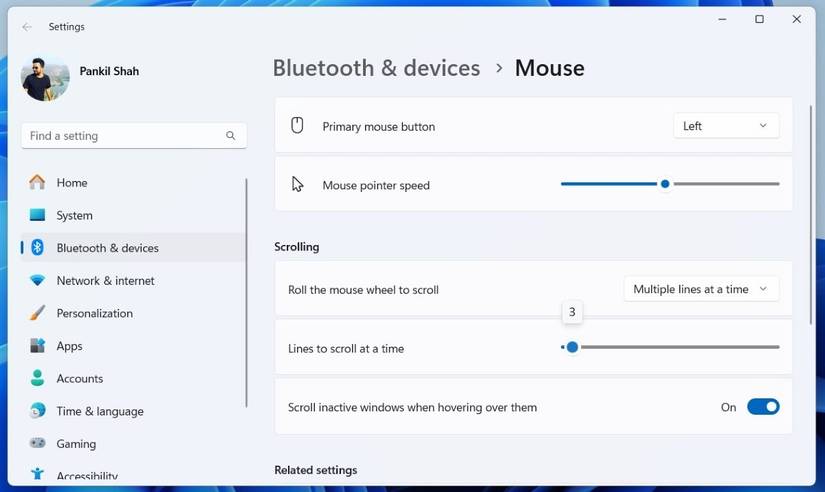Click the Apps icon in the sidebar
This screenshot has width=825, height=492.
pos(37,346)
